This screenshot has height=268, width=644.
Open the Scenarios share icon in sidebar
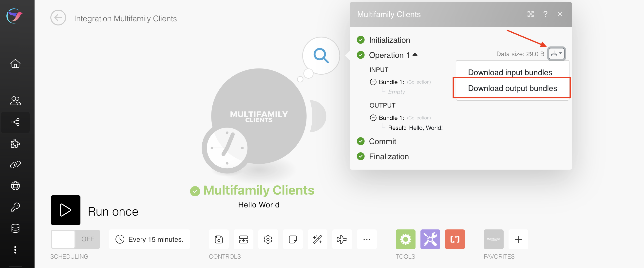(x=15, y=122)
